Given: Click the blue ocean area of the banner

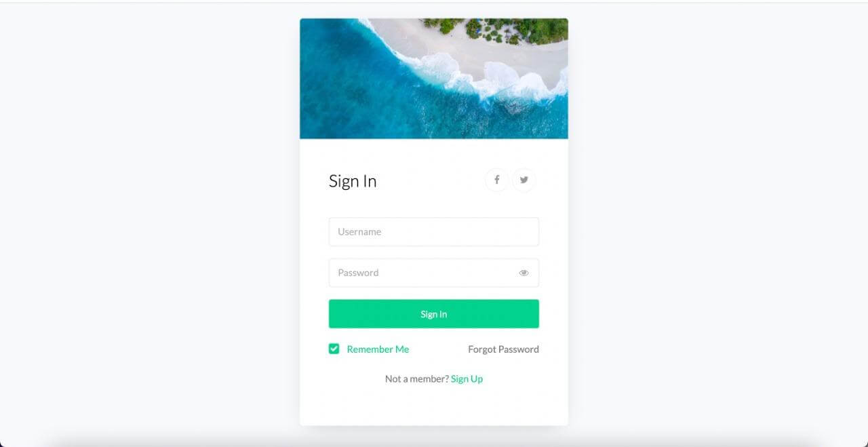Looking at the screenshot, I should click(366, 95).
